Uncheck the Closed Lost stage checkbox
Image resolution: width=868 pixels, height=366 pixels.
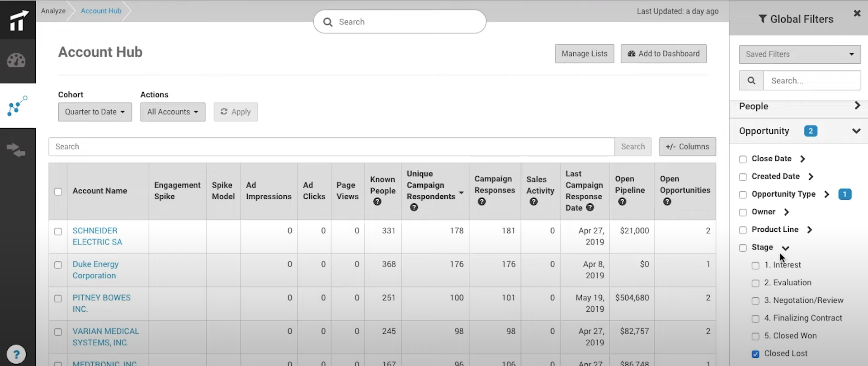[755, 354]
